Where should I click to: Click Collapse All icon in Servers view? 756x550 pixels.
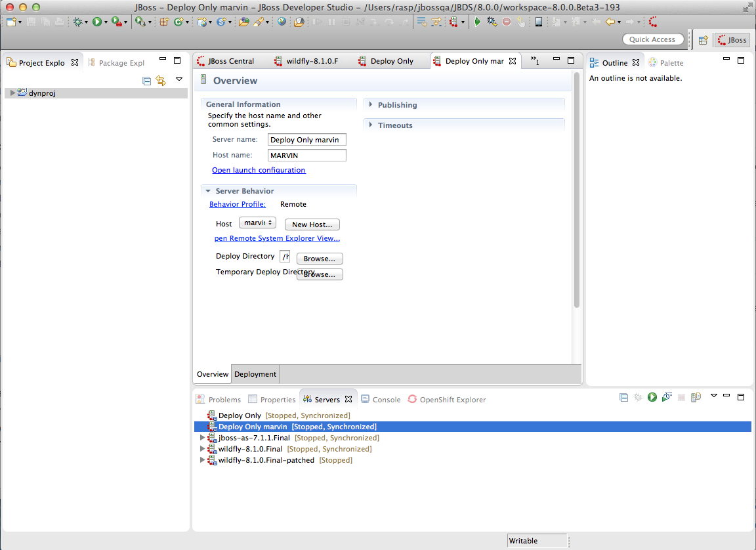[x=623, y=398]
